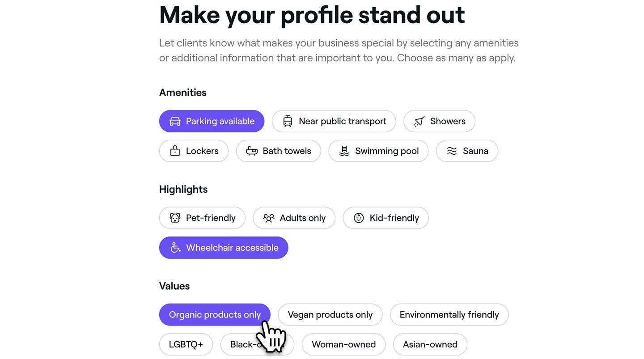The width and height of the screenshot is (644, 359).
Task: Click the sauna waves icon
Action: click(452, 151)
